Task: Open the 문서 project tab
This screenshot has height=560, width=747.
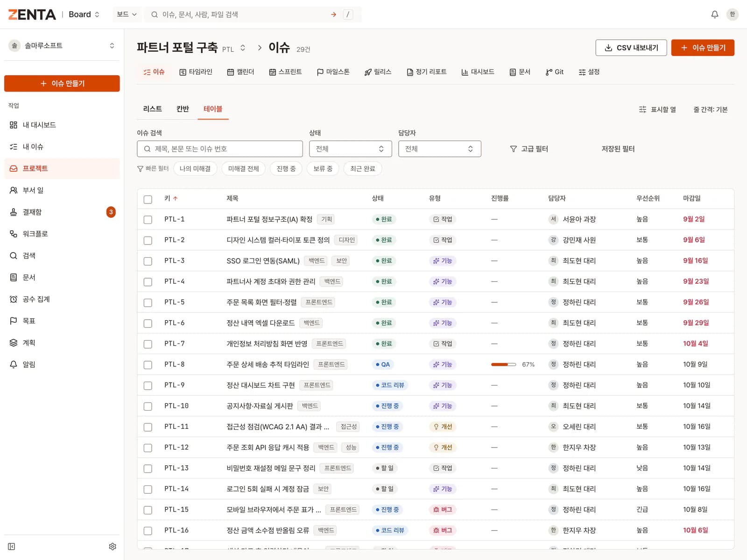Action: [x=520, y=72]
